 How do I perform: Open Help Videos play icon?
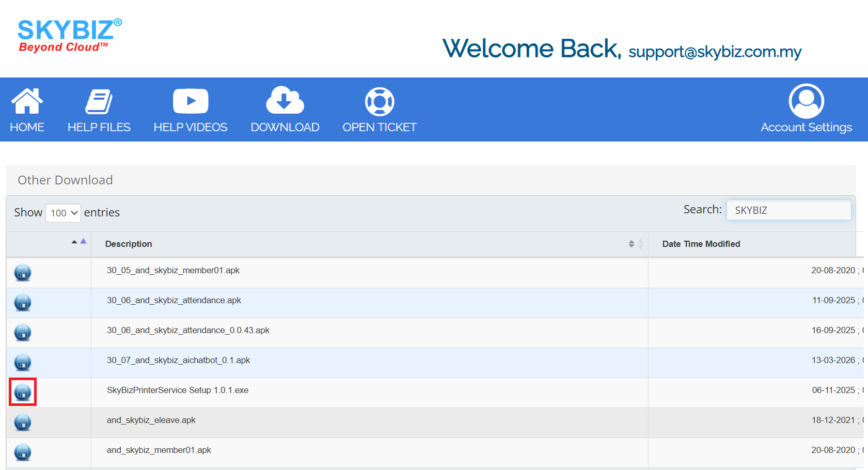(x=190, y=101)
